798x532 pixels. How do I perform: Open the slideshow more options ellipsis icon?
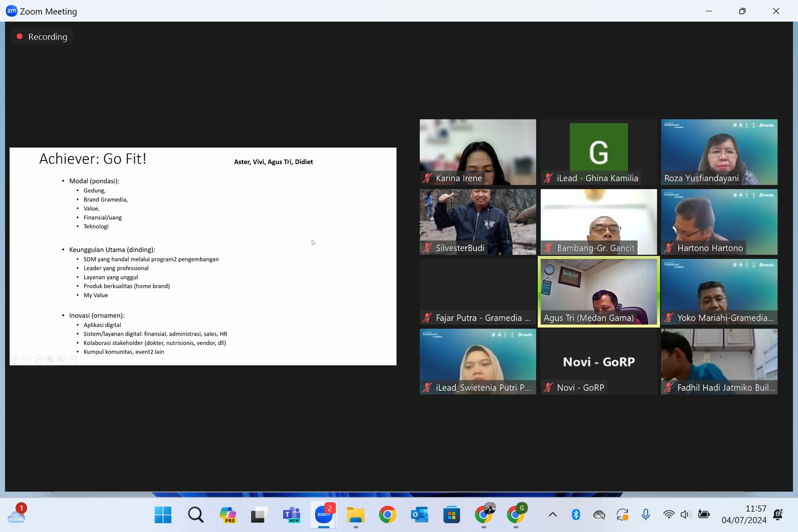coord(73,359)
